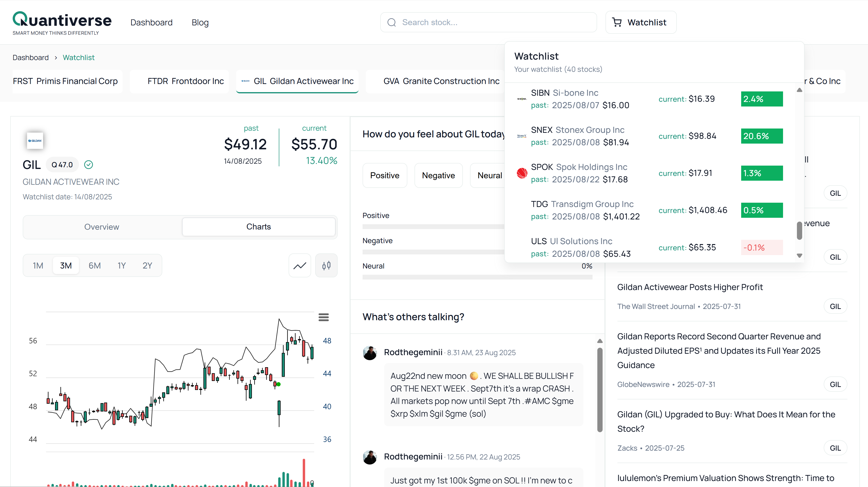The image size is (868, 487).
Task: Go to Dashboard breadcrumb
Action: [x=30, y=58]
